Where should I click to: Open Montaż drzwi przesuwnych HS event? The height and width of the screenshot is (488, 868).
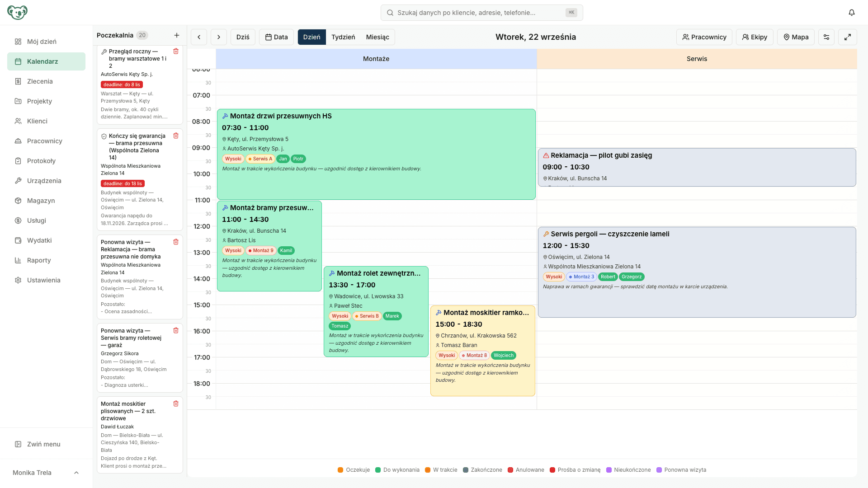(376, 154)
